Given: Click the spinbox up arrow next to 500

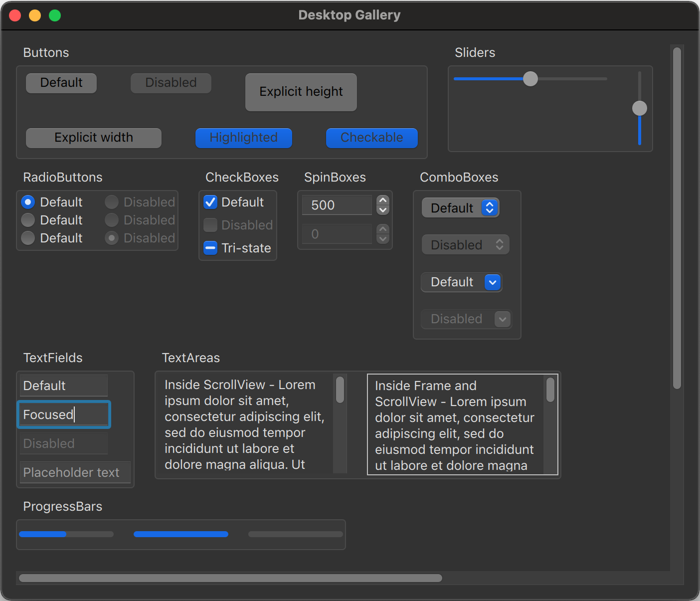Looking at the screenshot, I should (x=383, y=200).
